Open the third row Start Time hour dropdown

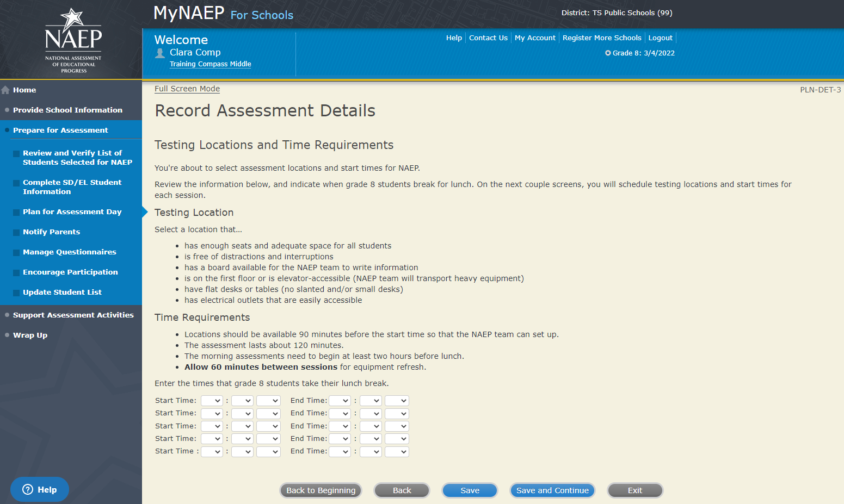(212, 426)
